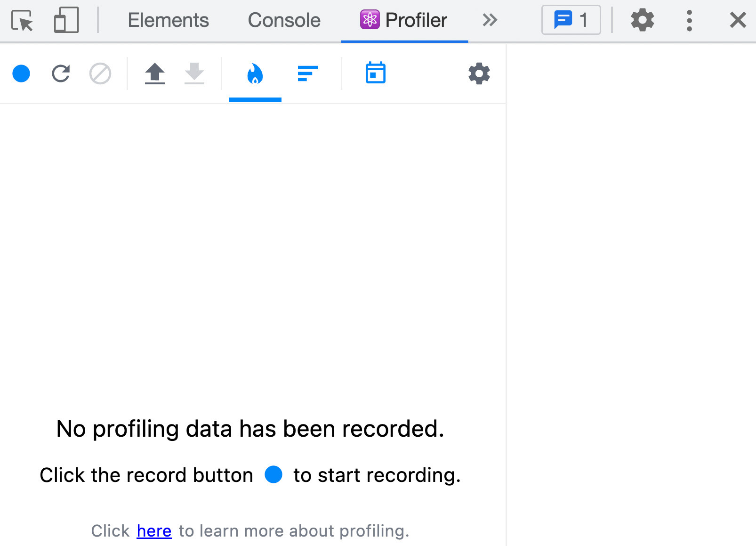This screenshot has width=756, height=546.
Task: Switch to the Elements tab
Action: pos(168,20)
